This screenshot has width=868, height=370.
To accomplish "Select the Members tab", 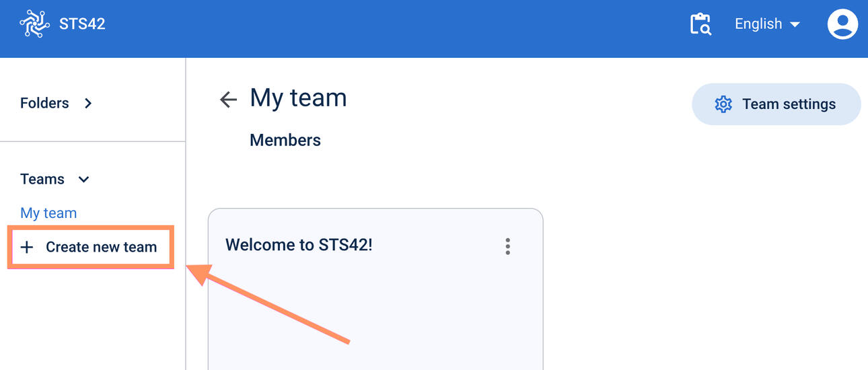I will [x=285, y=140].
